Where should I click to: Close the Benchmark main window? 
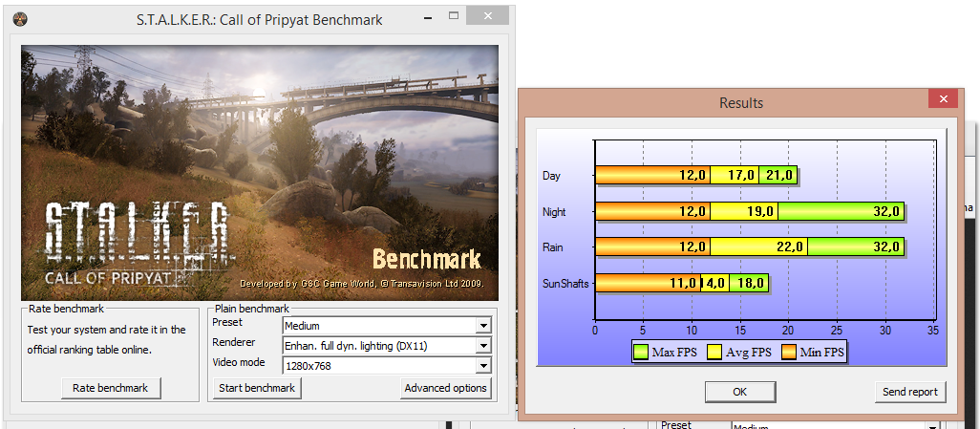coord(487,15)
